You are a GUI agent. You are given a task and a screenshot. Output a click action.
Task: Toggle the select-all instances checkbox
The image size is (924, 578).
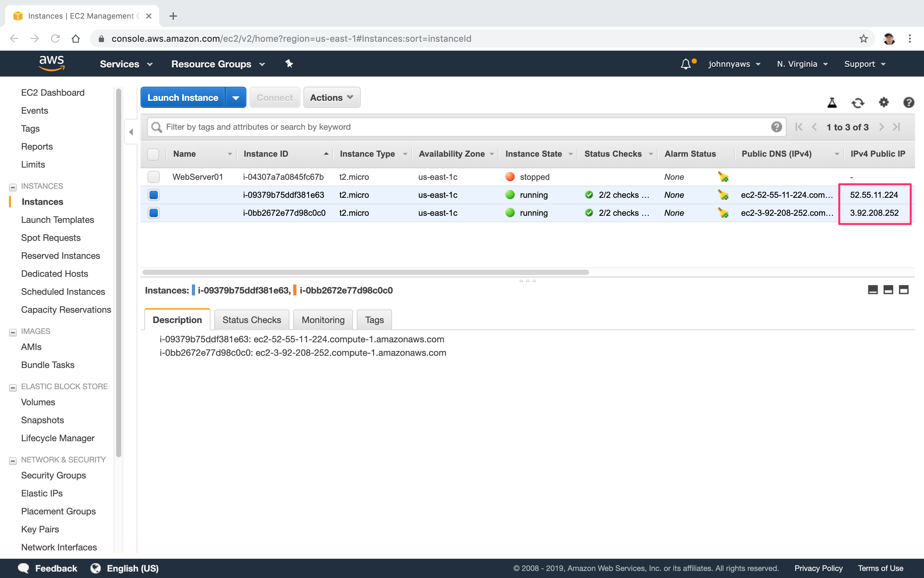point(153,154)
